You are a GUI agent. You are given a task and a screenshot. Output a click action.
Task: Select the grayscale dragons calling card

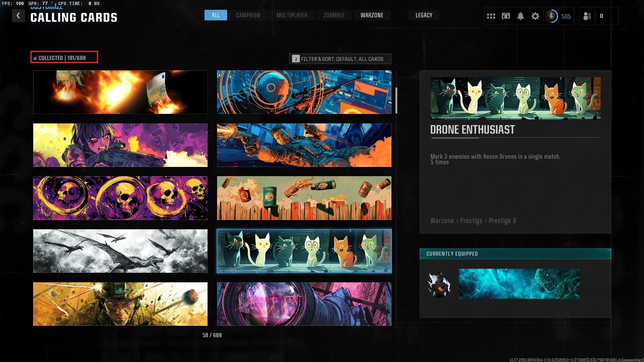point(120,251)
